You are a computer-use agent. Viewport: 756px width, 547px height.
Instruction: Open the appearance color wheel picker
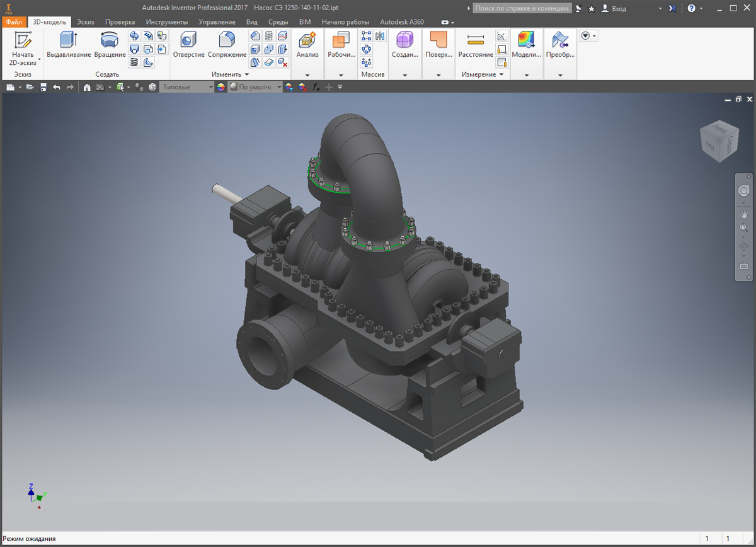click(x=220, y=88)
